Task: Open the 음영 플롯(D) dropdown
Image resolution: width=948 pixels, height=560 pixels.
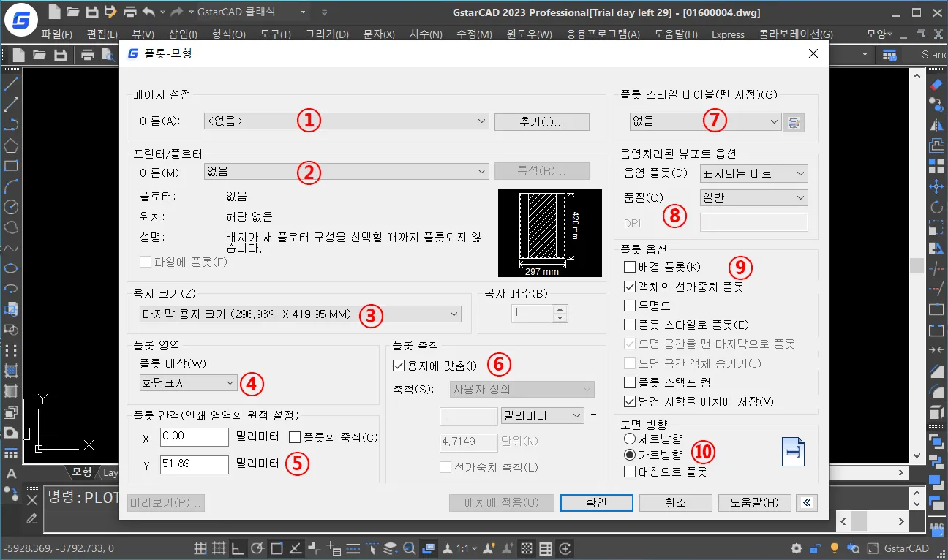Action: [x=753, y=174]
